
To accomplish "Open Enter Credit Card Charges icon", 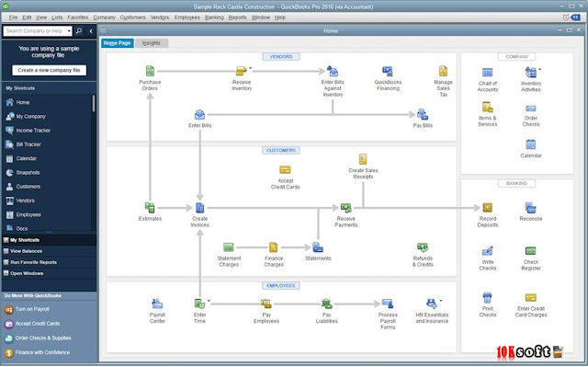I will coord(531,298).
